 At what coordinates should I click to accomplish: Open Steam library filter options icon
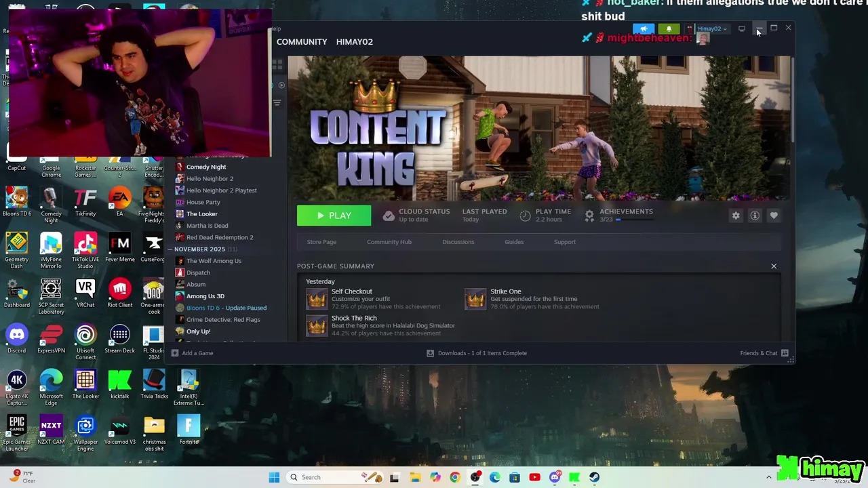[277, 103]
